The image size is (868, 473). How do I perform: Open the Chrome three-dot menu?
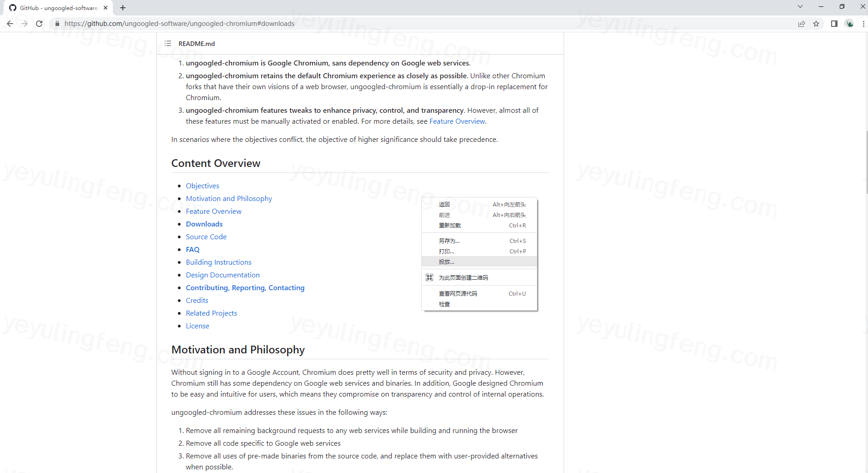(x=863, y=24)
